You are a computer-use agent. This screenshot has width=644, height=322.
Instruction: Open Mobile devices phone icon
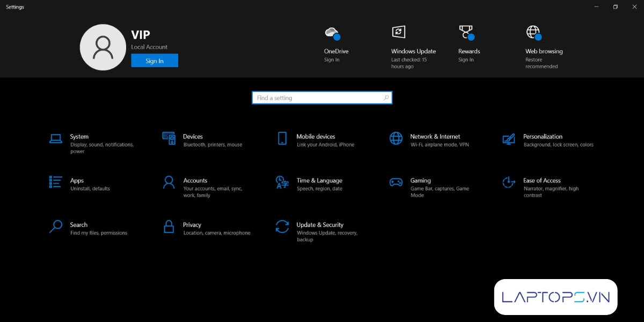coord(282,138)
